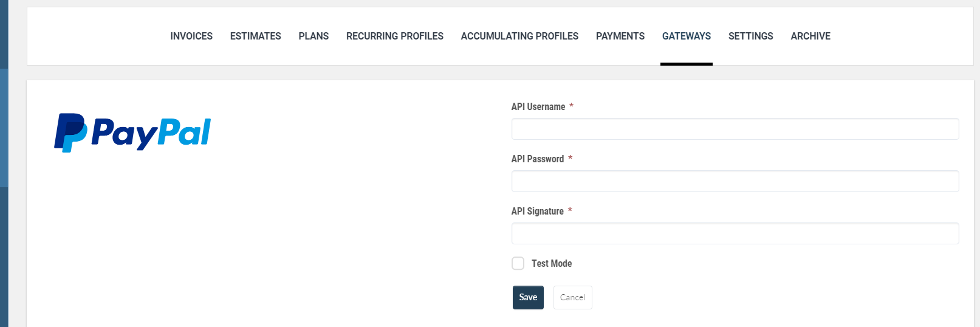Click the API Username field label

(538, 106)
